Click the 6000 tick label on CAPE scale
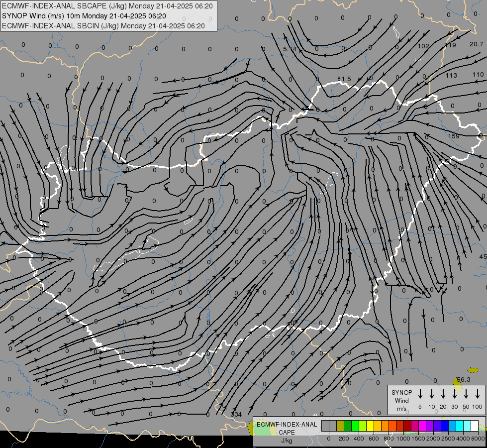This screenshot has height=448, width=487. click(x=478, y=439)
